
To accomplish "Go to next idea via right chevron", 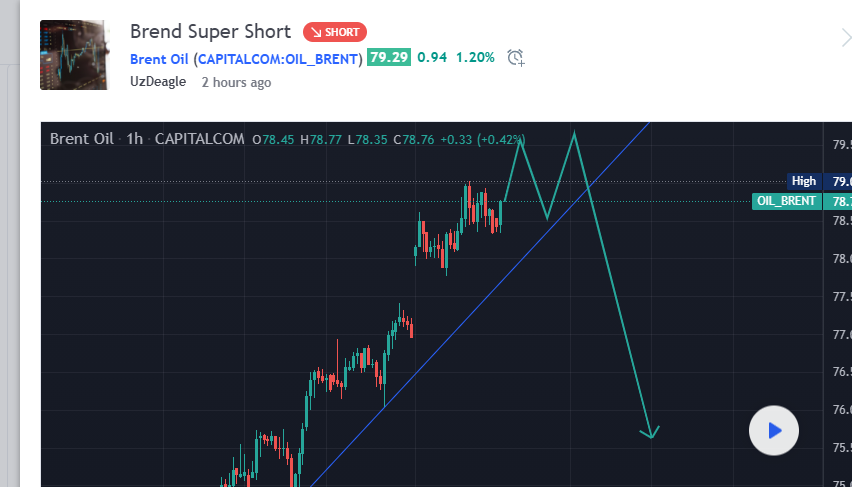I will 846,38.
